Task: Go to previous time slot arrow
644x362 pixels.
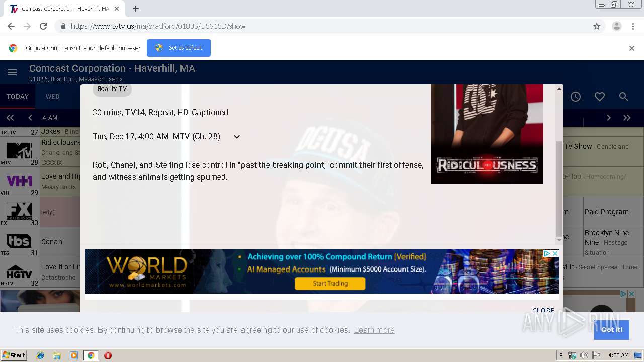Action: [30, 118]
